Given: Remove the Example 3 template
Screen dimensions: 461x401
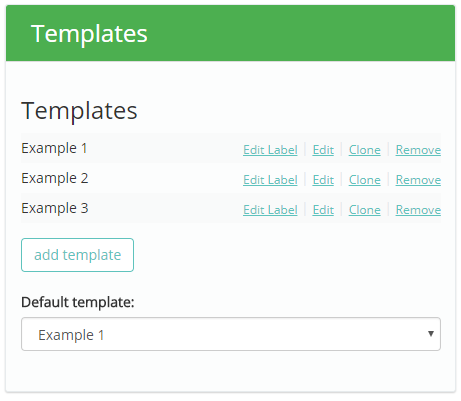Looking at the screenshot, I should click(418, 210).
